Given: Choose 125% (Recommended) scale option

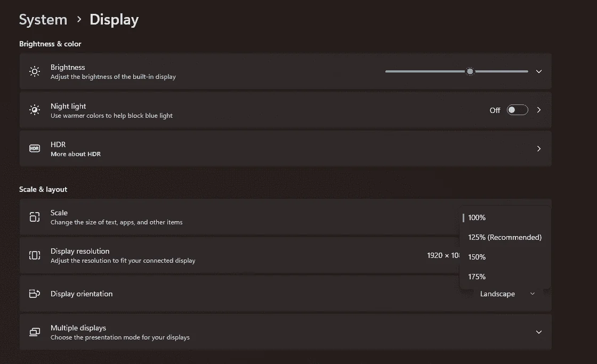Looking at the screenshot, I should [x=505, y=237].
